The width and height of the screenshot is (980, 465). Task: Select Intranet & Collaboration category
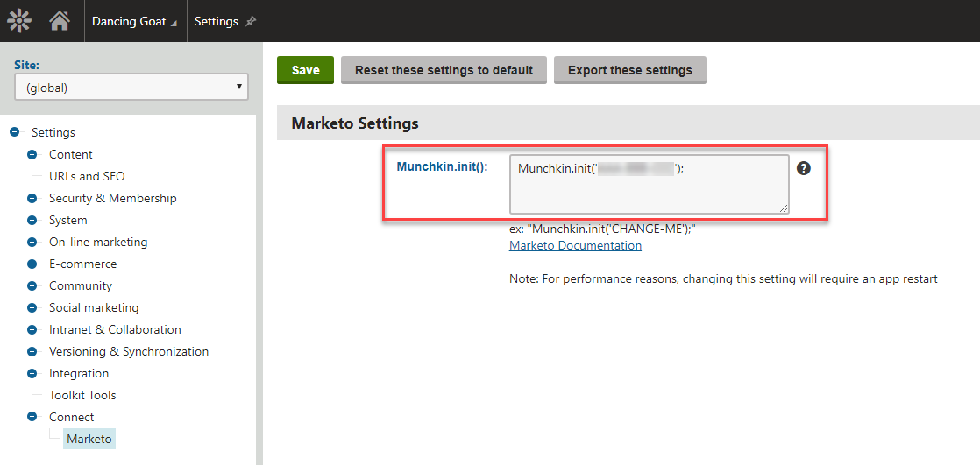coord(115,329)
